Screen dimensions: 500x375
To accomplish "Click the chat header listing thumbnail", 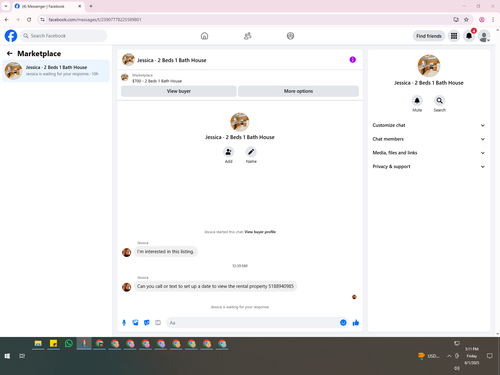I will pos(128,60).
